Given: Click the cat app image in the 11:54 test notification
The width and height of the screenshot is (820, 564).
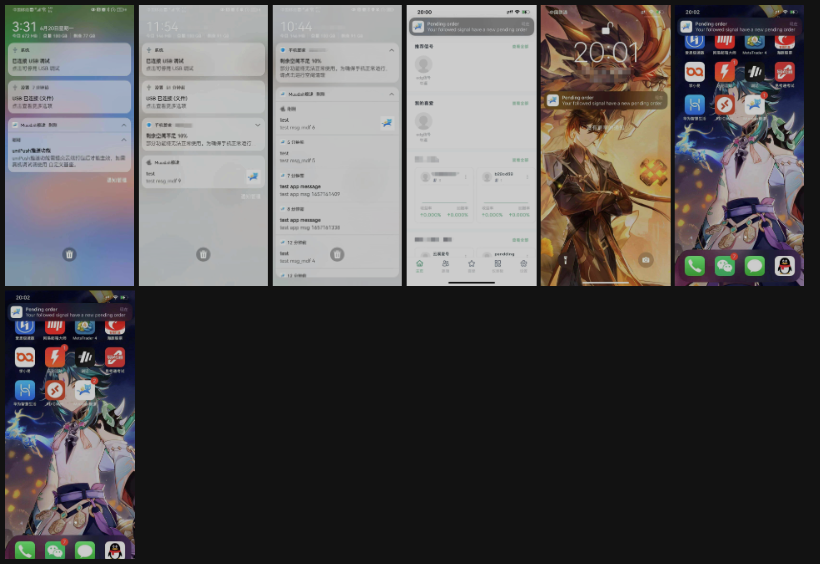Looking at the screenshot, I should click(x=253, y=177).
